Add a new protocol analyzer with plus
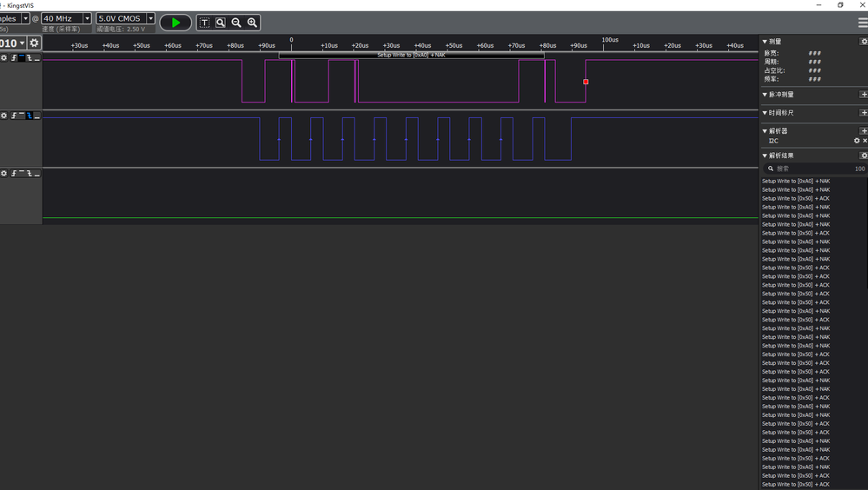 (x=864, y=131)
